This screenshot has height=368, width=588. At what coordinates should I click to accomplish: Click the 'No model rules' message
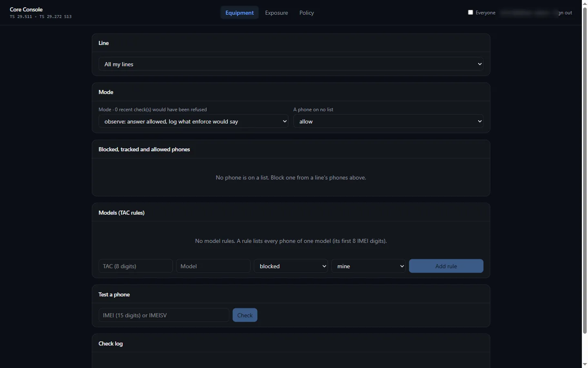coord(291,241)
